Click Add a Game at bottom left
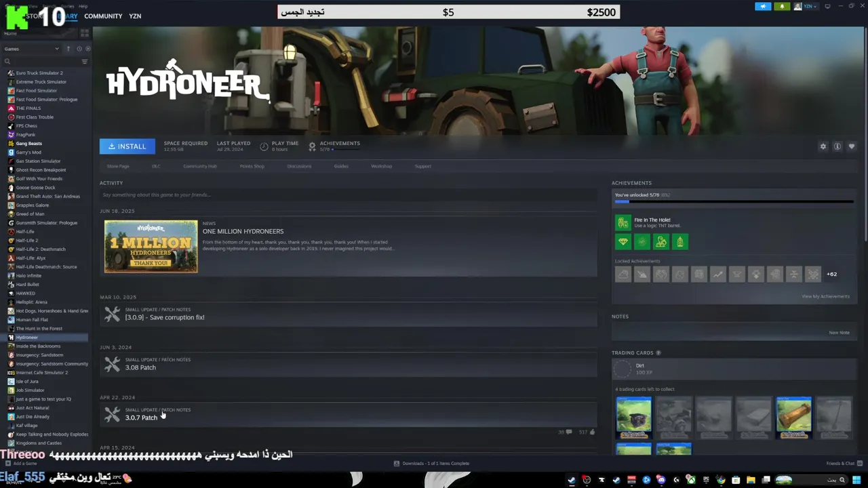 click(x=20, y=464)
